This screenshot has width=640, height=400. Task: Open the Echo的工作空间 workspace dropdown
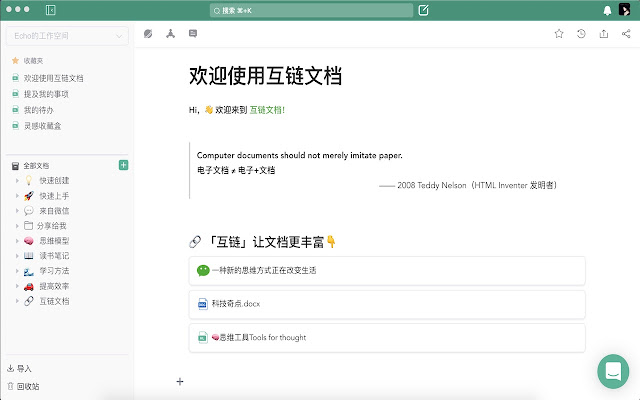point(66,37)
